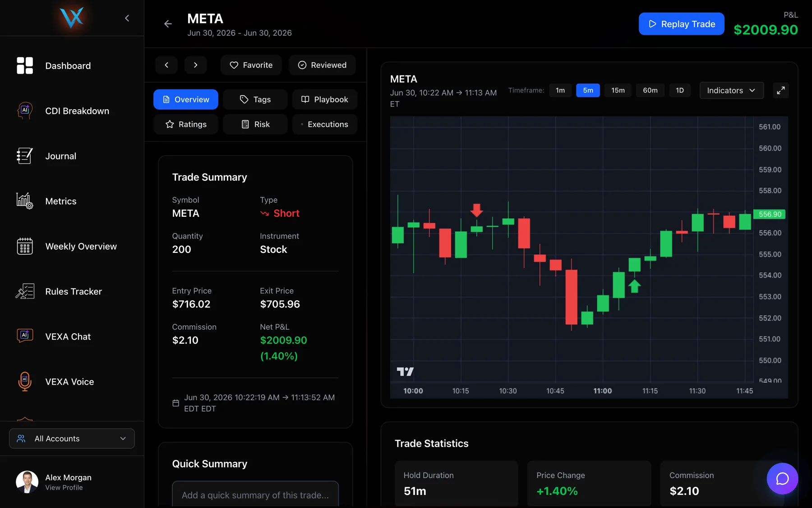The image size is (812, 508).
Task: Go to CDI Breakdown
Action: [77, 111]
